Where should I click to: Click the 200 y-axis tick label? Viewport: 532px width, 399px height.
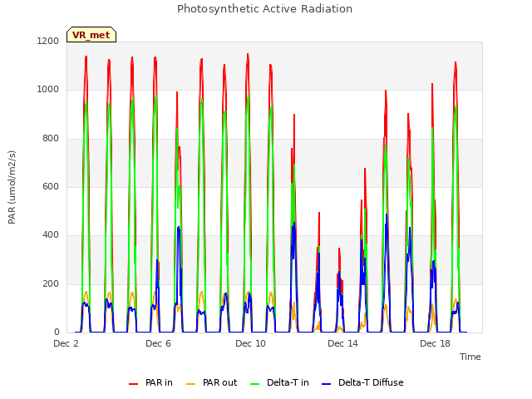(51, 284)
